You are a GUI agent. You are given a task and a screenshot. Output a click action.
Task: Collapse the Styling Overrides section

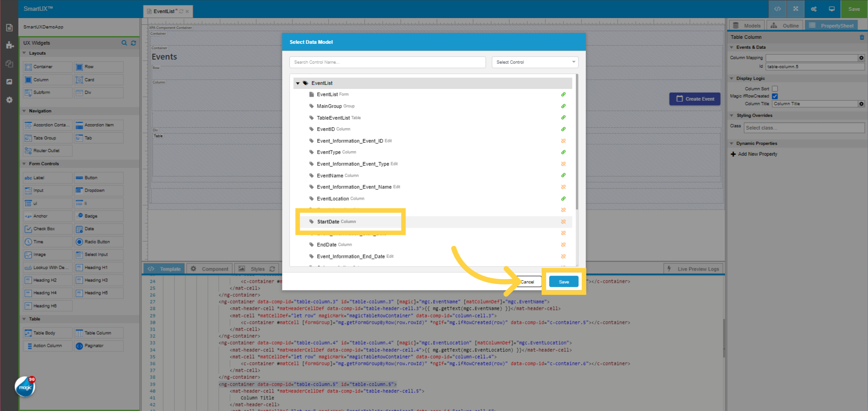732,116
